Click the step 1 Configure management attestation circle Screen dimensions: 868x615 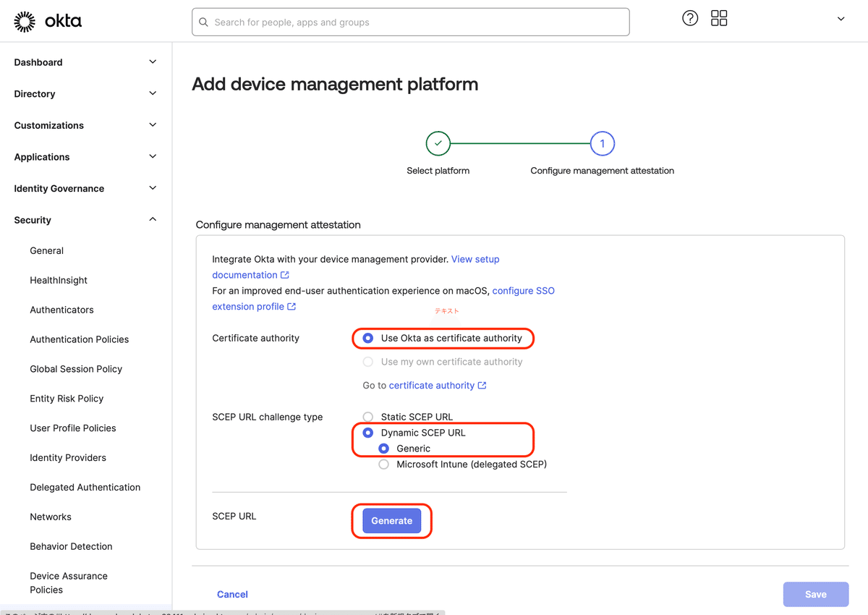(x=603, y=143)
